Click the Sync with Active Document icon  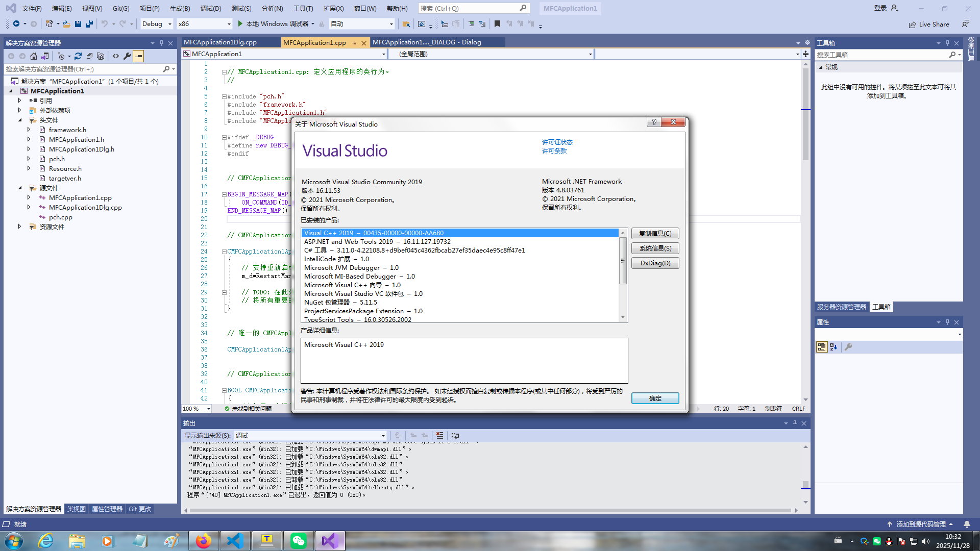point(78,56)
